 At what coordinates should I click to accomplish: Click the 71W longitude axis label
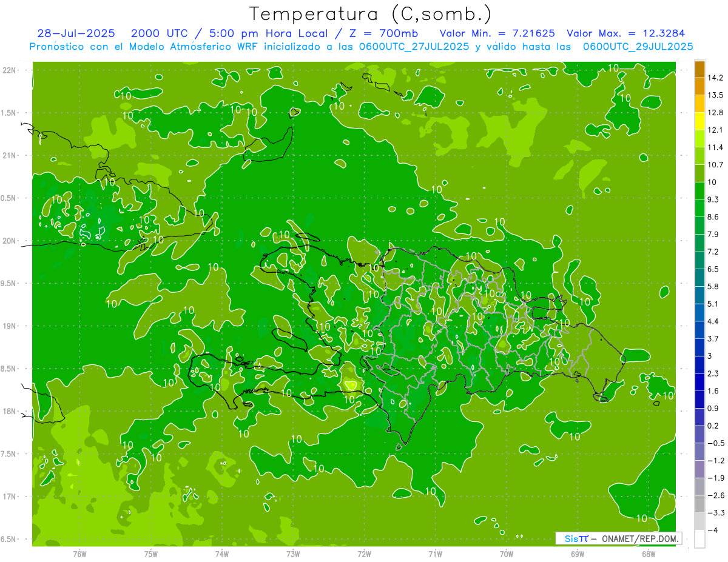point(435,554)
